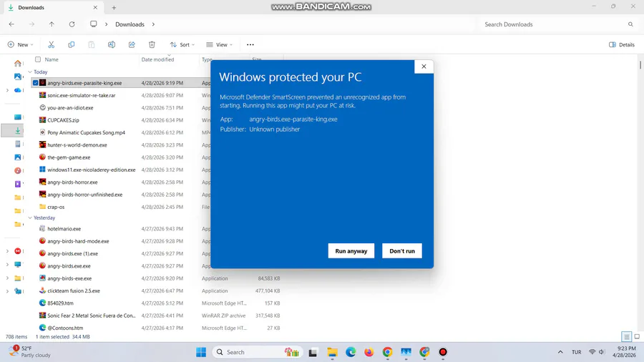Select the-gem-game.exe file
The width and height of the screenshot is (644, 362).
(x=69, y=157)
